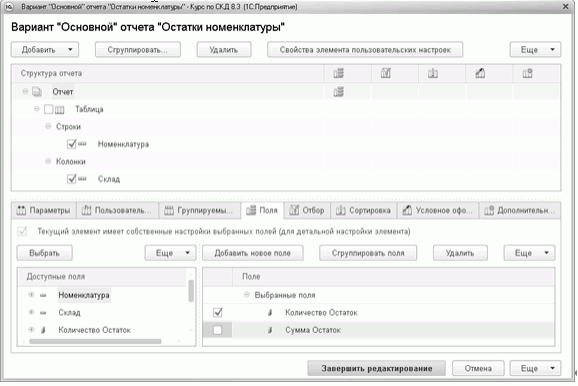Uncheck Номенклатура row grouping checkbox
The width and height of the screenshot is (578, 386).
[72, 144]
